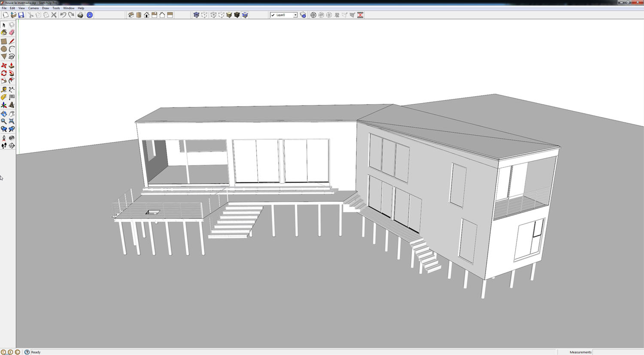Activate the Eraser tool
644x355 pixels.
click(12, 33)
